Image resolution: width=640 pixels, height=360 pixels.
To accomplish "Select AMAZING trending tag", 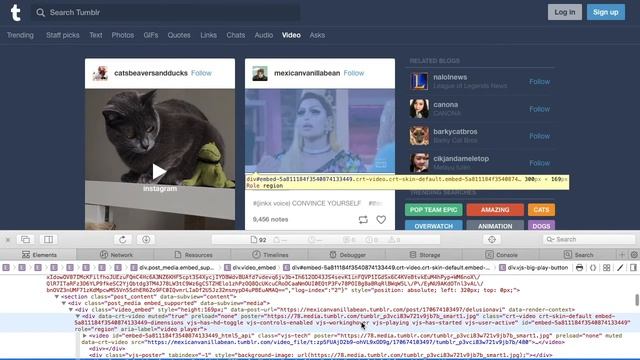I will pos(495,210).
